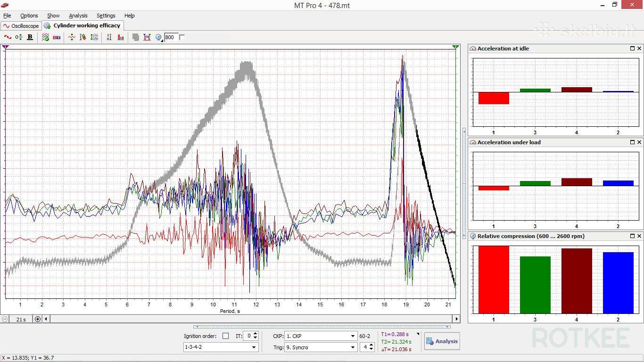Click the red bar with 10 icon
The height and width of the screenshot is (362, 644).
121,37
